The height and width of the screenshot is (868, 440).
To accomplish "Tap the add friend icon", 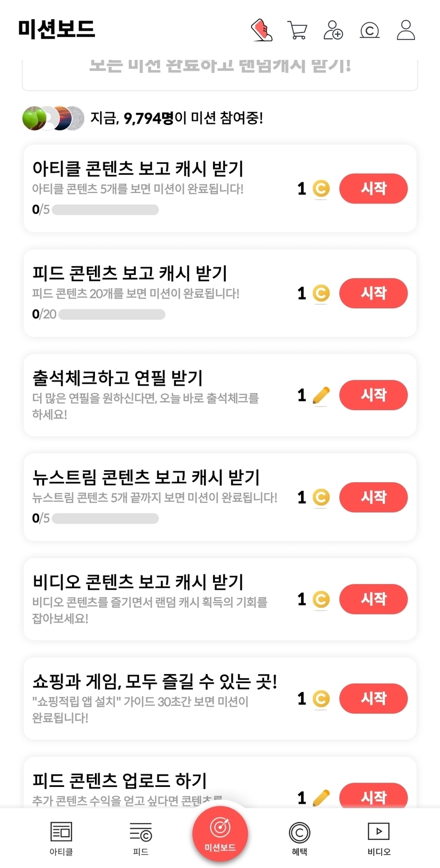I will point(333,30).
